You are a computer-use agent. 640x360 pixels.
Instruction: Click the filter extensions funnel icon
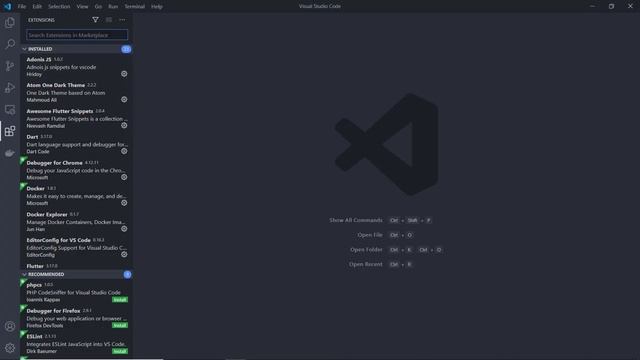[95, 20]
